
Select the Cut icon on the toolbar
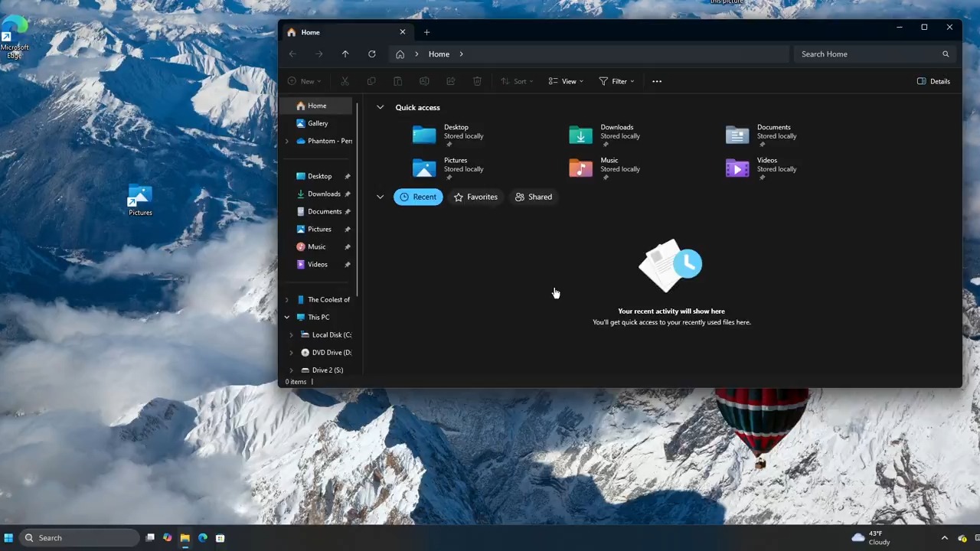(345, 81)
